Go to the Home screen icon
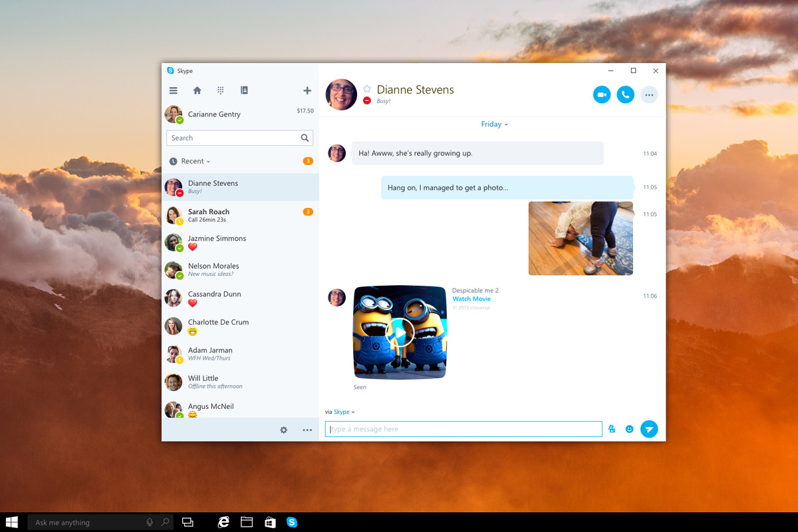Image resolution: width=798 pixels, height=532 pixels. click(x=197, y=90)
